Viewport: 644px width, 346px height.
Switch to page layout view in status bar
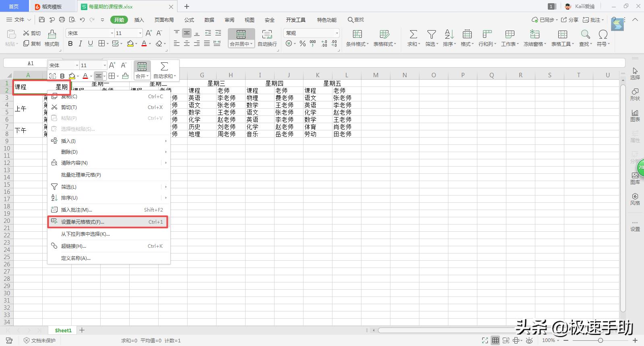tap(506, 340)
